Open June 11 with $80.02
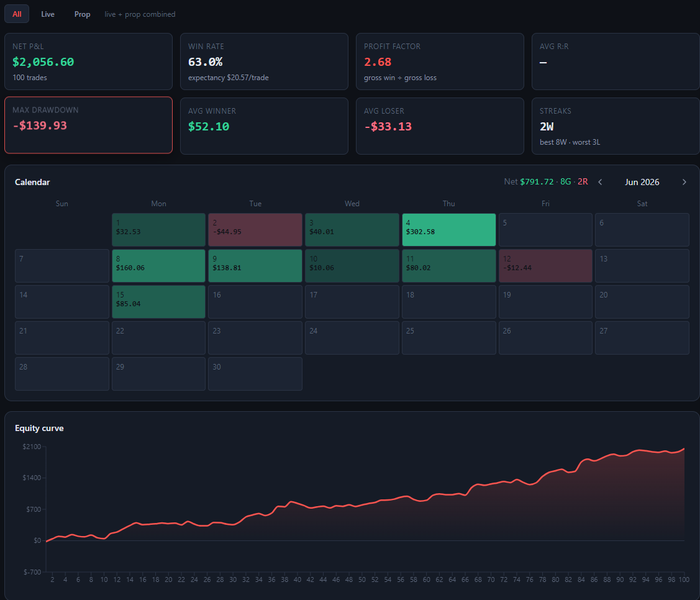The image size is (700, 600). coord(448,266)
